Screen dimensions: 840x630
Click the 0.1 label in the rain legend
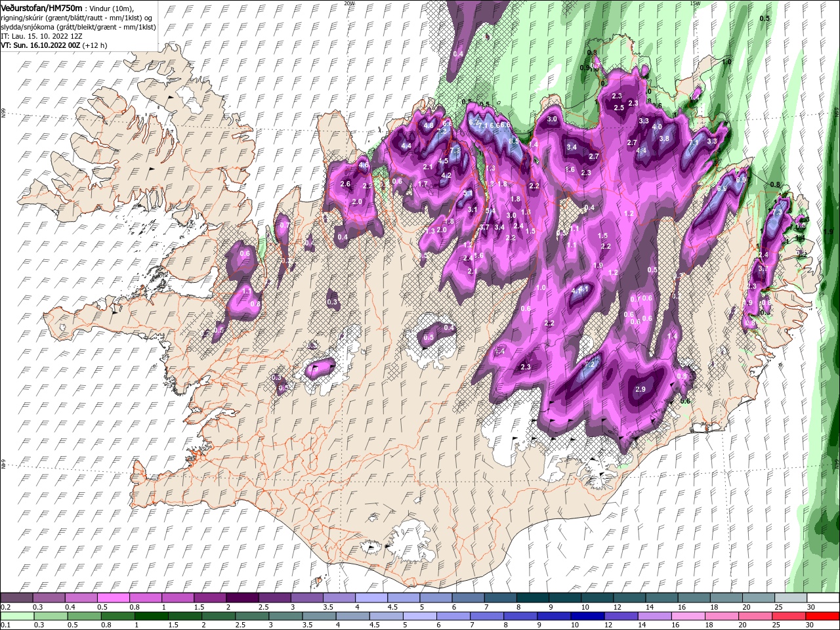(5, 625)
